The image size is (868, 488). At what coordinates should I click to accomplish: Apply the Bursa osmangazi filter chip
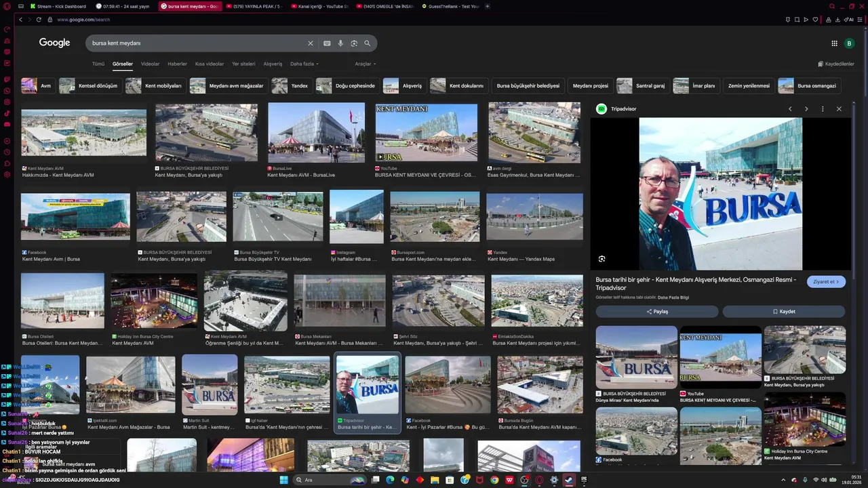tap(810, 86)
